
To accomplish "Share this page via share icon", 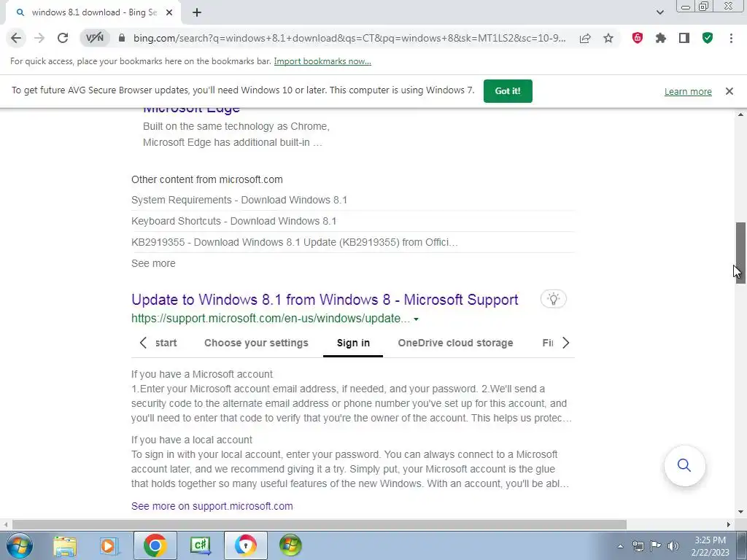I will (585, 38).
